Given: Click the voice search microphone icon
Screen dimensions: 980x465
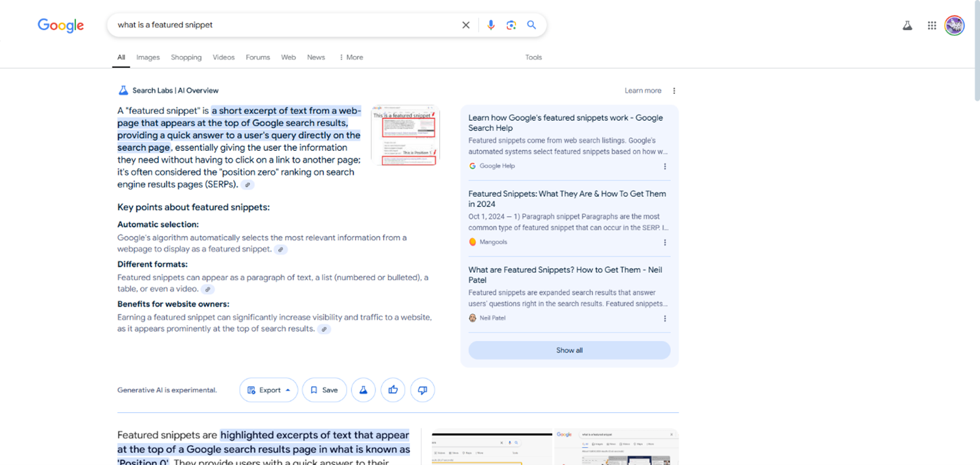Looking at the screenshot, I should click(x=491, y=25).
